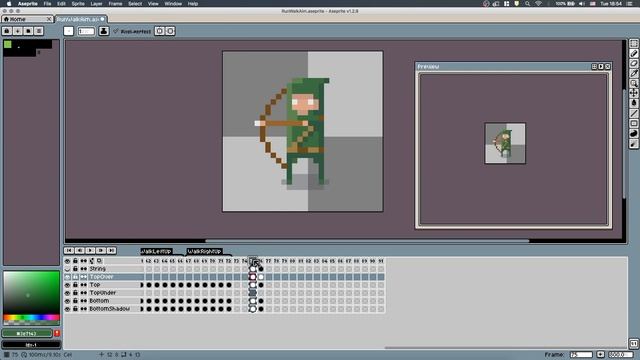Select the Rectangular Marquee tool
The image size is (640, 360).
(633, 44)
